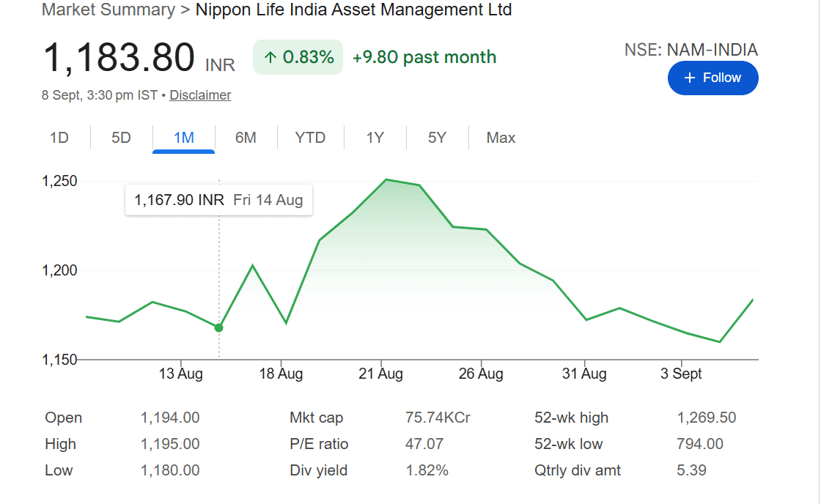This screenshot has width=821, height=504.
Task: Click the 'P/E ratio' label
Action: [x=319, y=444]
